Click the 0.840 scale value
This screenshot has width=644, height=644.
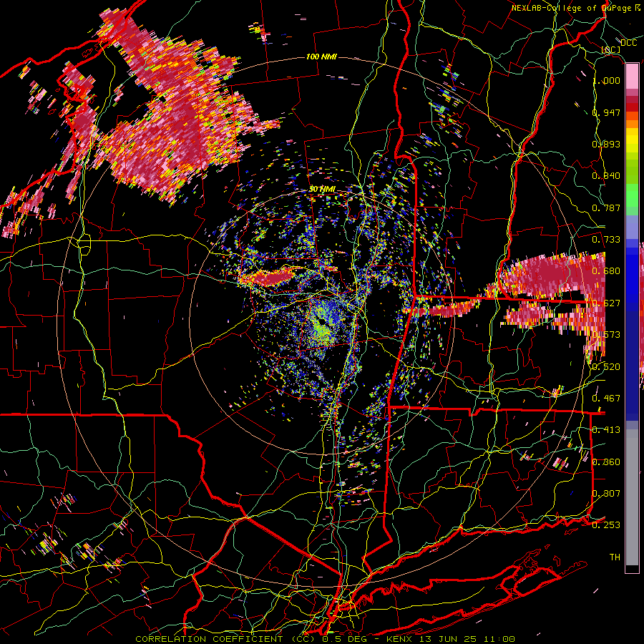coord(606,176)
